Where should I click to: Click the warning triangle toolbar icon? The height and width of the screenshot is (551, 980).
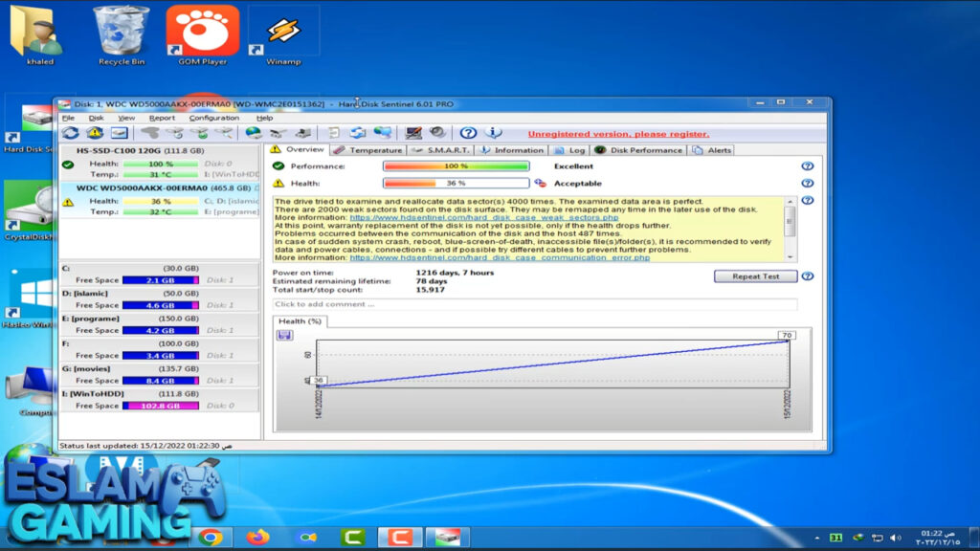(x=95, y=132)
